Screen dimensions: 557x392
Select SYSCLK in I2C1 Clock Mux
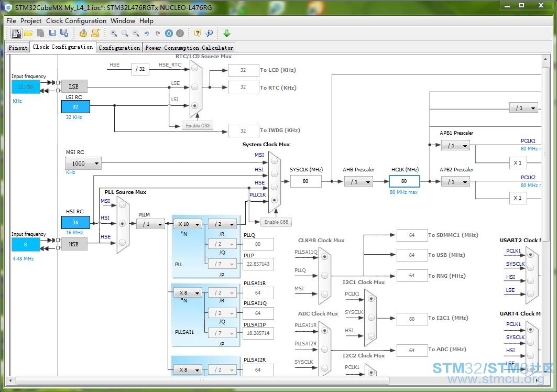point(371,318)
